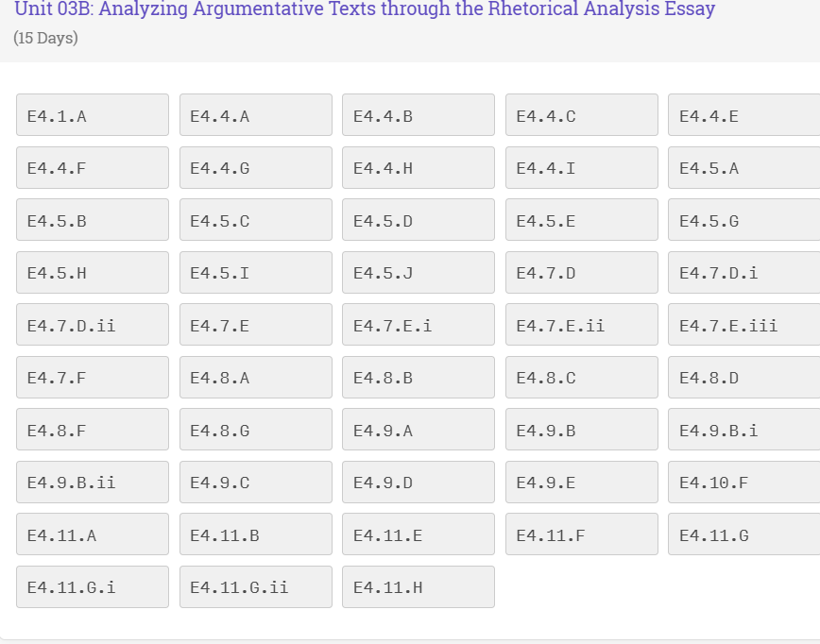Select standard E4.7.D.ii
The height and width of the screenshot is (644, 820).
(x=93, y=325)
